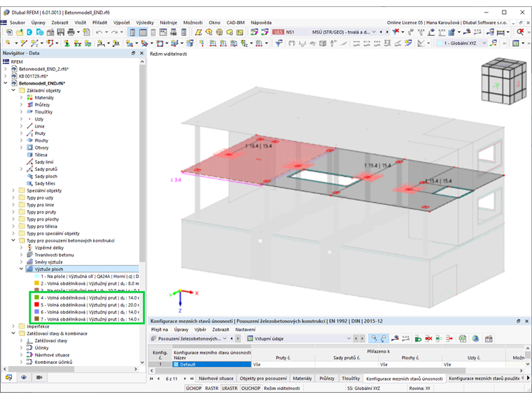Open the Soubor menu

click(17, 22)
